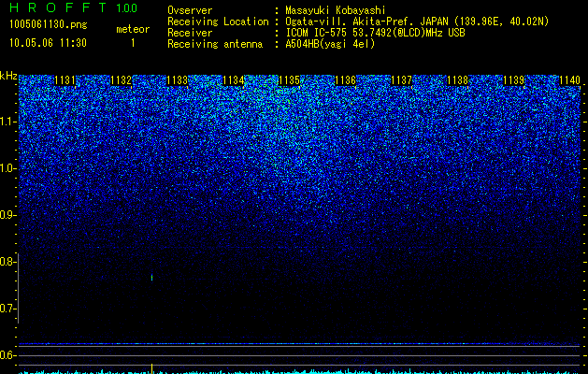Click the 1.1 kHz frequency axis label
588x374 pixels.
pyautogui.click(x=7, y=122)
